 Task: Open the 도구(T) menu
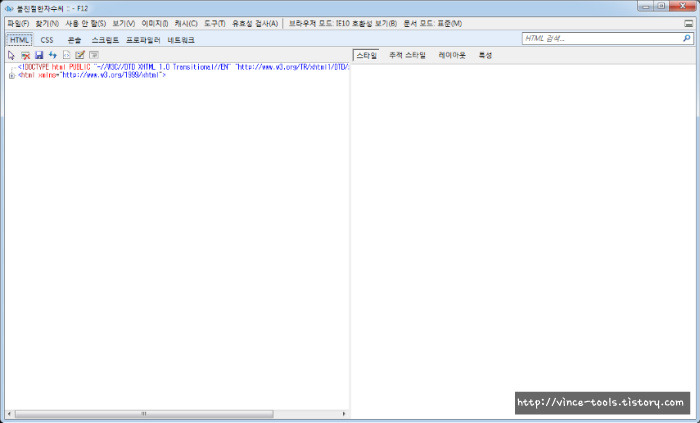pos(215,24)
